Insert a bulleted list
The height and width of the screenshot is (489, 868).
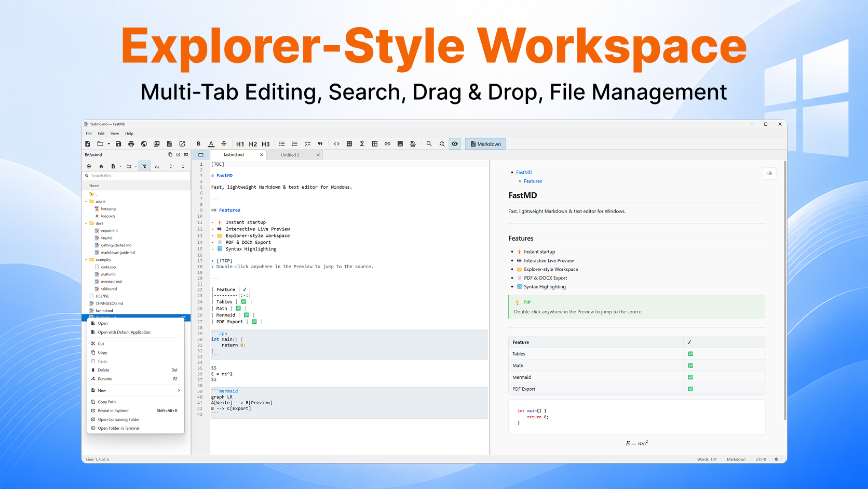[282, 144]
